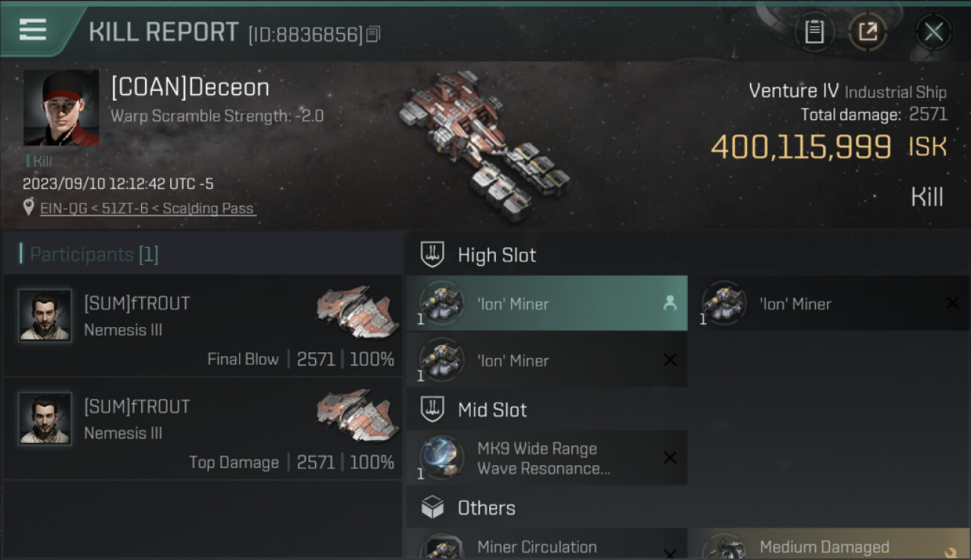Copy the kill report ID
The height and width of the screenshot is (560, 971).
373,34
